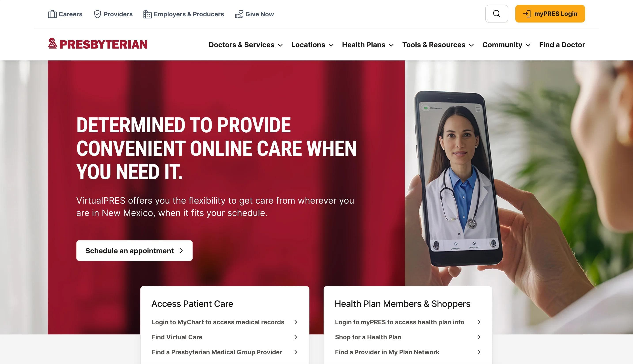
Task: Select Find a Doctor in the navigation
Action: pyautogui.click(x=562, y=45)
